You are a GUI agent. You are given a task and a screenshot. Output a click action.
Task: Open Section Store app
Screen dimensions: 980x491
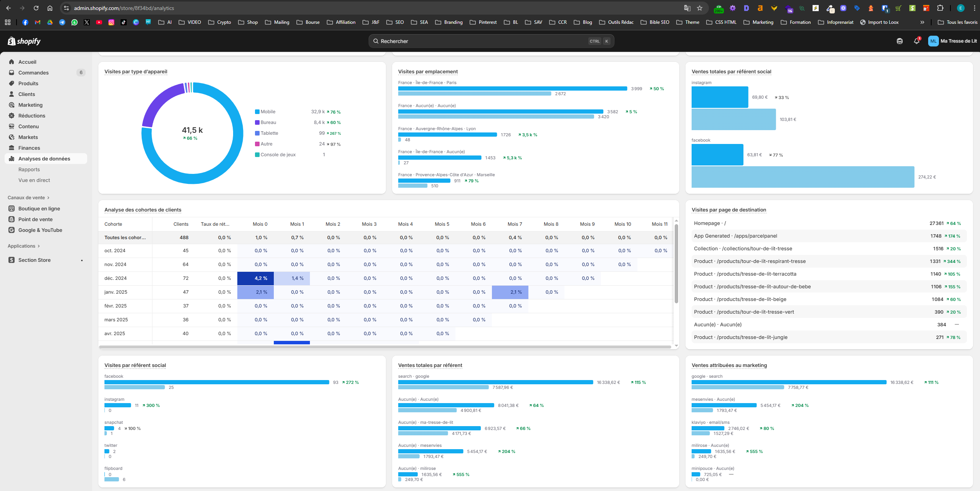click(34, 260)
